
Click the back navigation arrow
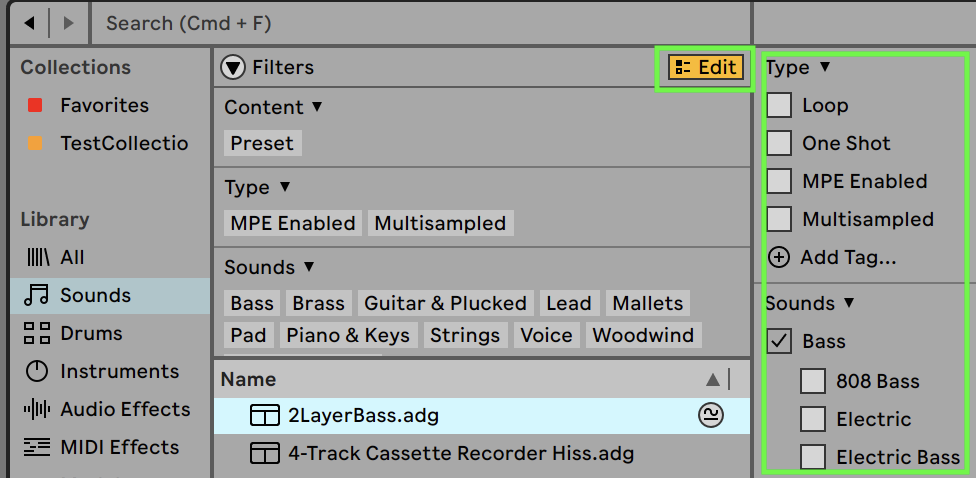28,22
